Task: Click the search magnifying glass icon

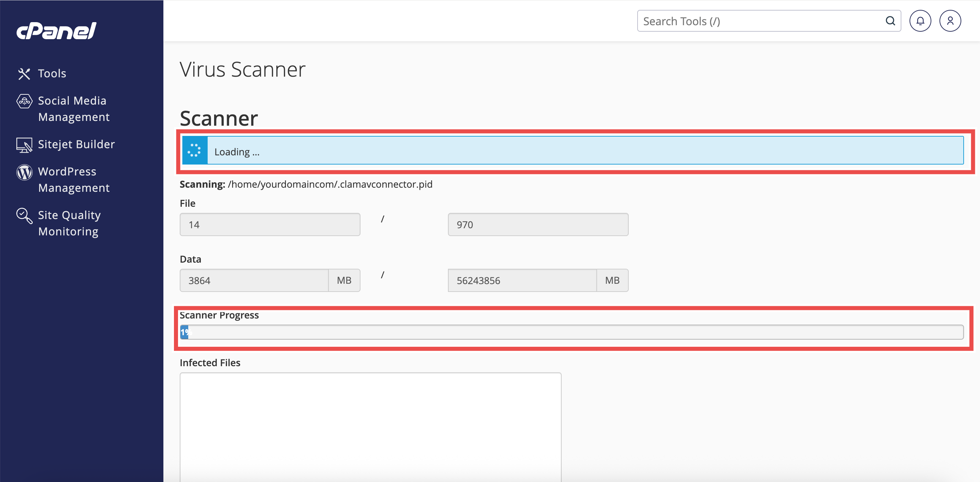Action: tap(890, 21)
